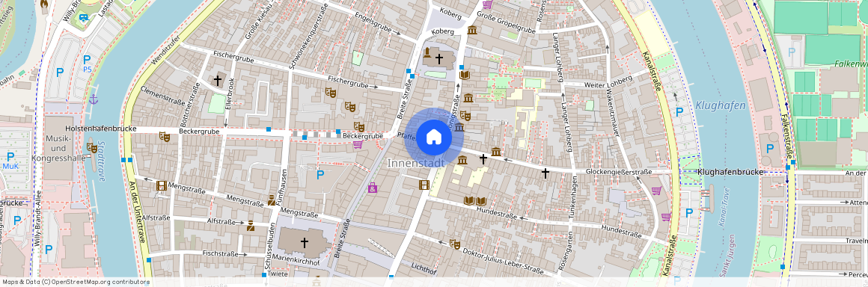The height and width of the screenshot is (287, 868).
Task: Click the shopping cart icon beside Klughafenbrücke
Action: pos(656,191)
